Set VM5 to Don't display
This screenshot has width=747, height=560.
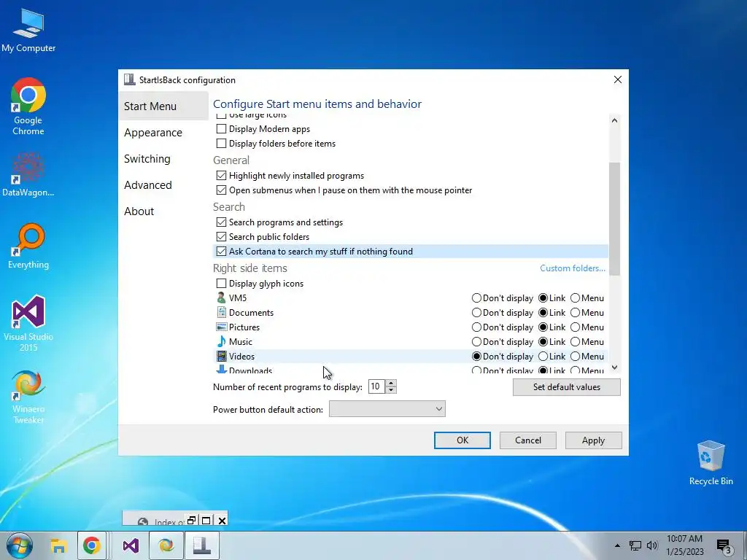pos(476,298)
